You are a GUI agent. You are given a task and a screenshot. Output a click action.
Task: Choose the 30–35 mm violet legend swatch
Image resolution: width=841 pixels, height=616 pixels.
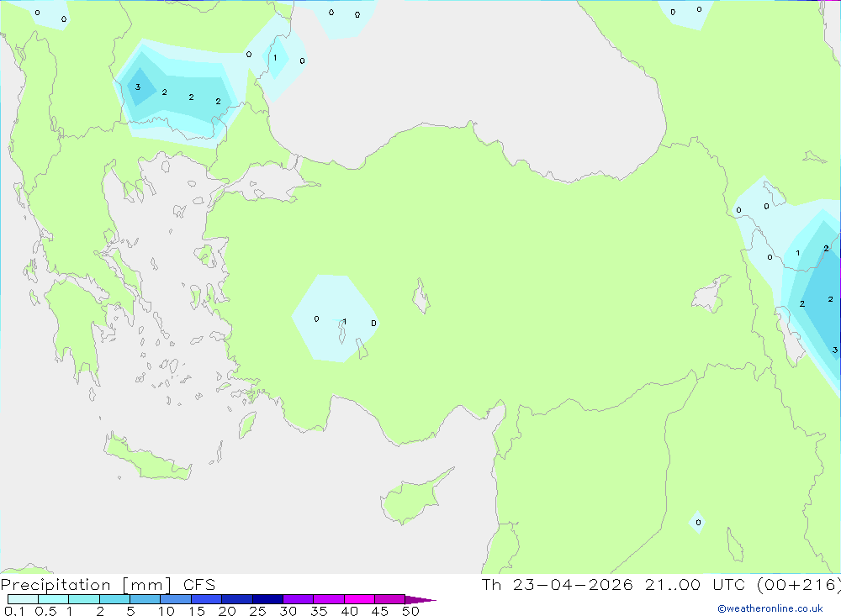point(298,599)
